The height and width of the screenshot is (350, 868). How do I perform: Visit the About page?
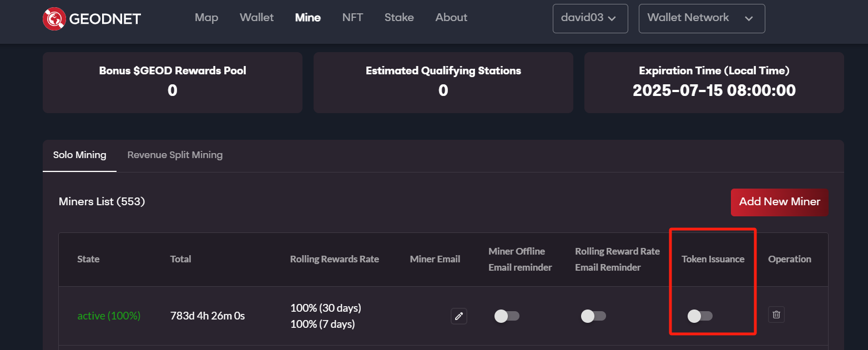coord(451,18)
